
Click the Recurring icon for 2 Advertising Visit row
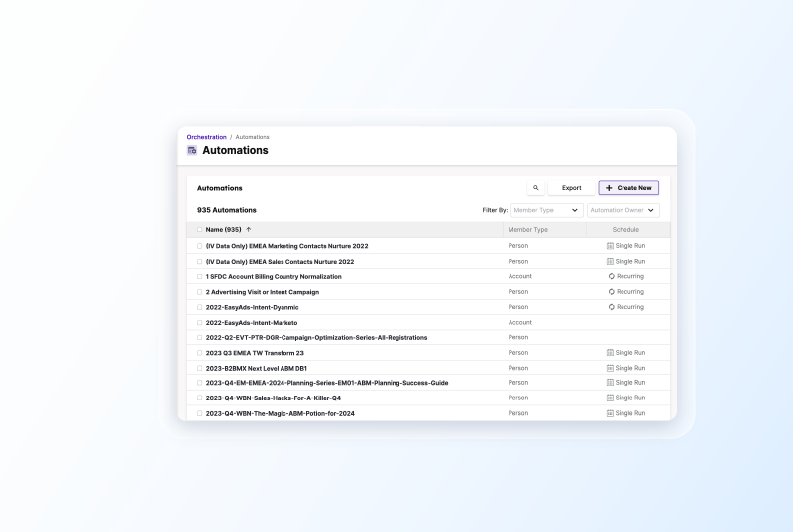612,292
